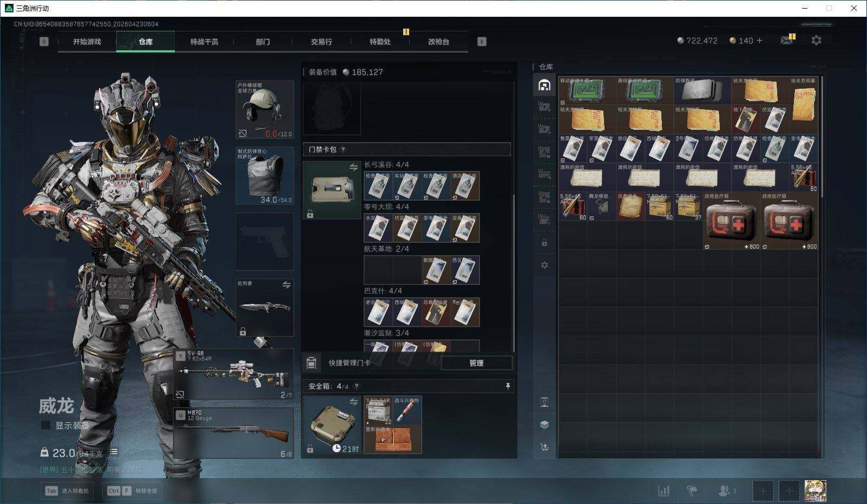Click the swap icon on 处刑者 knife slot
867x504 pixels.
pos(286,284)
